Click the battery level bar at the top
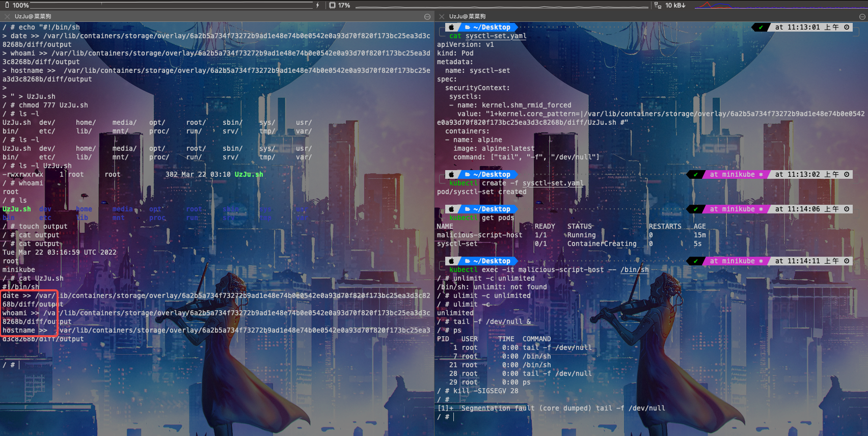Image resolution: width=868 pixels, height=436 pixels. tap(172, 5)
